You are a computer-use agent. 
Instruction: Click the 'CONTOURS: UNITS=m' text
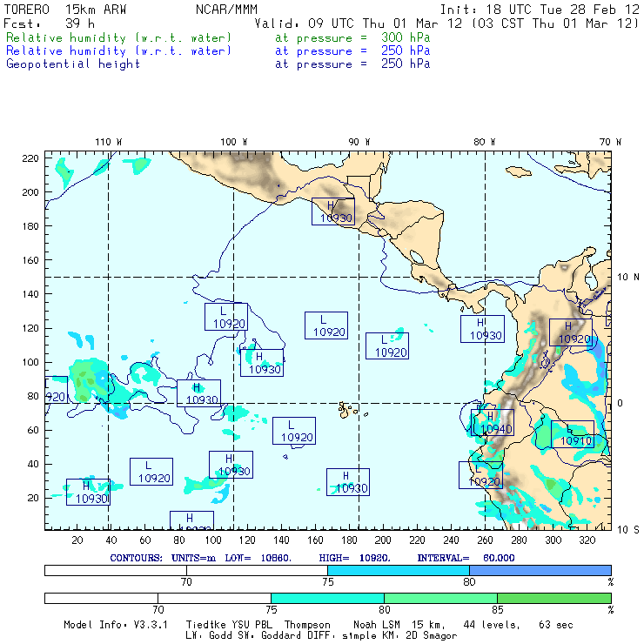coord(163,558)
